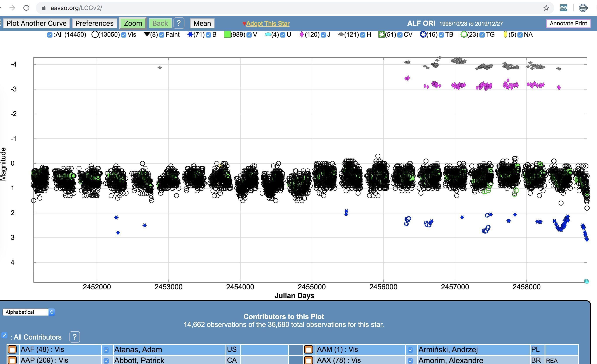The height and width of the screenshot is (364, 597).
Task: Uncheck the Vis observations checkbox
Action: point(124,35)
